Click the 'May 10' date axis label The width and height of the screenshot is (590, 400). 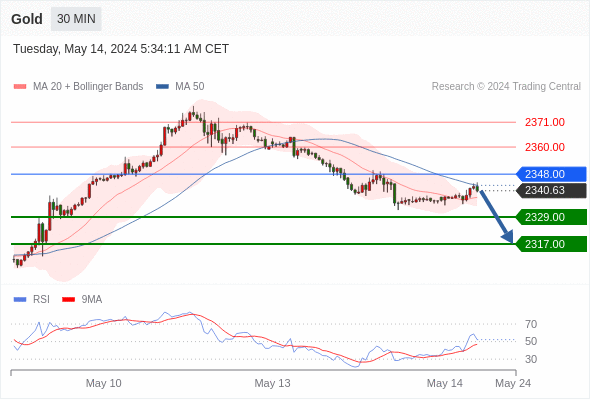coord(103,383)
